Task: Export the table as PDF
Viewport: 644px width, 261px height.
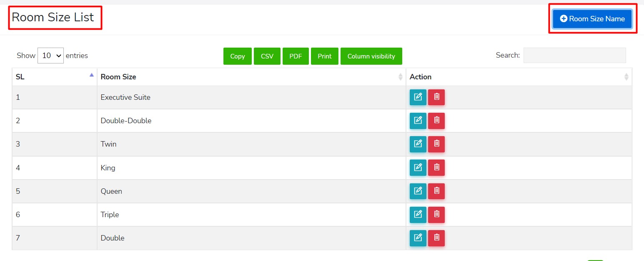Action: coord(296,56)
